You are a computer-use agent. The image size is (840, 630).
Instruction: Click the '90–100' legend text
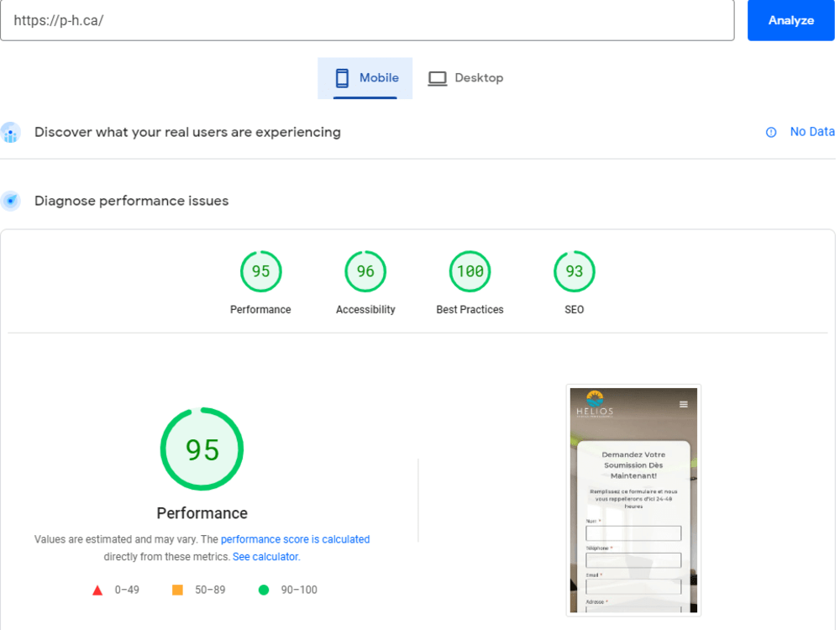(299, 590)
